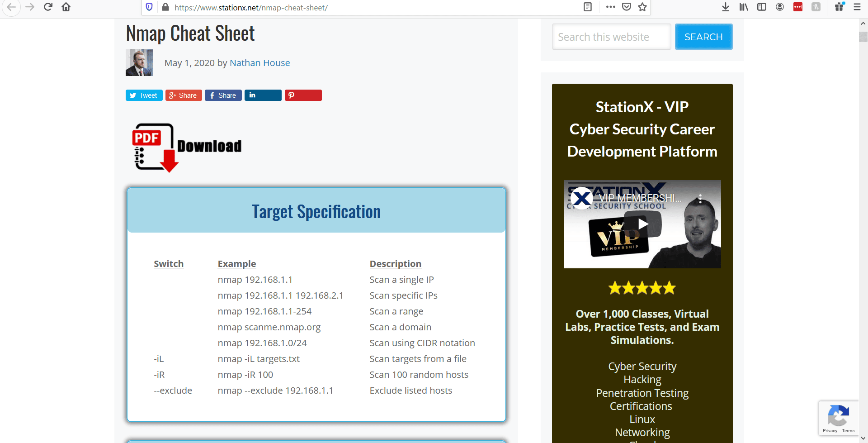Click example 'nmap 192.168.1.0/24'
868x443 pixels.
click(x=262, y=343)
